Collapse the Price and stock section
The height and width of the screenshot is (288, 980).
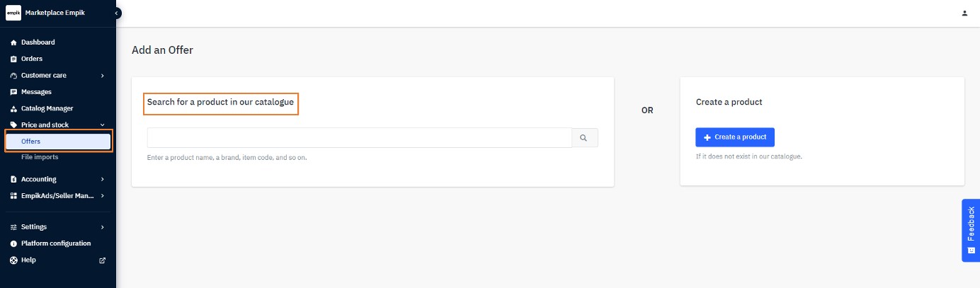pos(103,125)
